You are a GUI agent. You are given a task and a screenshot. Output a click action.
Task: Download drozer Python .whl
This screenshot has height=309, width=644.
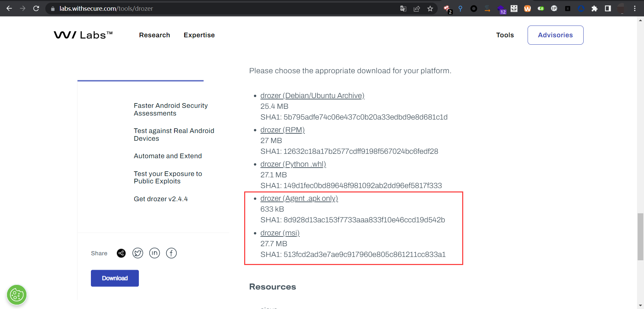pyautogui.click(x=293, y=164)
